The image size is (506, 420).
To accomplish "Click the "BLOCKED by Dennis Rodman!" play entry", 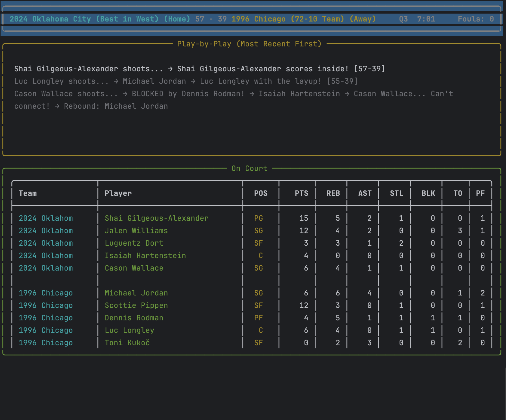I will tap(188, 94).
